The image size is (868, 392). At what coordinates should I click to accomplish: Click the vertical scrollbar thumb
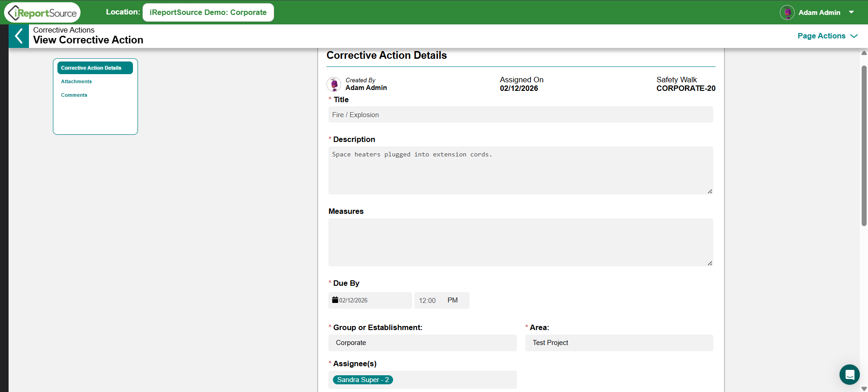[x=864, y=146]
